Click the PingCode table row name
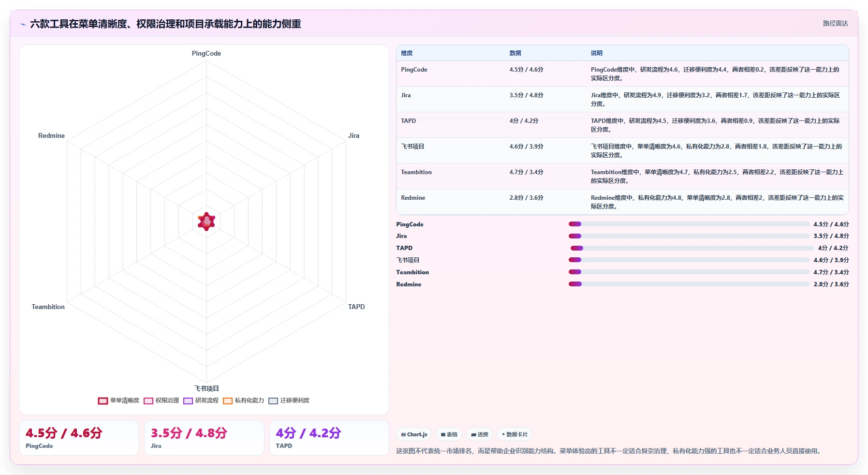 [414, 70]
